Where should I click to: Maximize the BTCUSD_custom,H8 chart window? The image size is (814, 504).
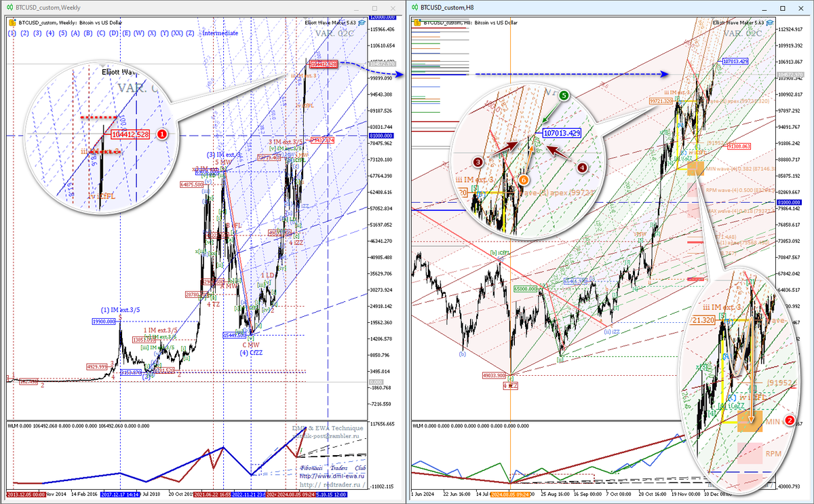click(x=782, y=8)
